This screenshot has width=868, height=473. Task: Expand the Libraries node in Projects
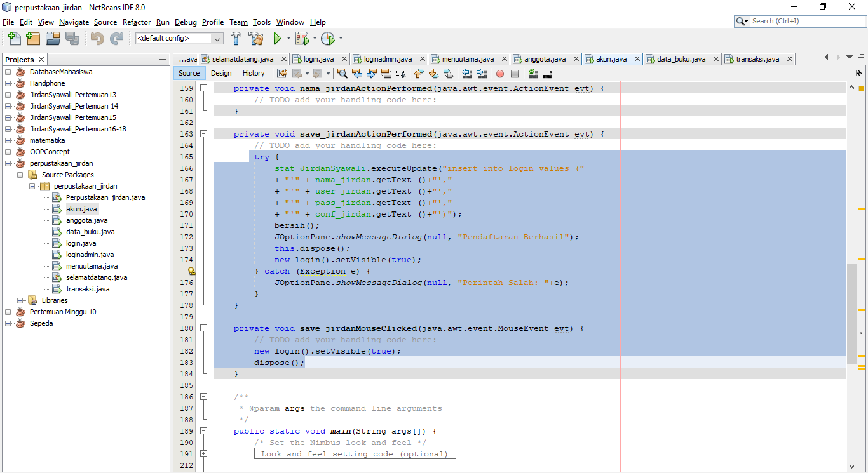(x=22, y=300)
